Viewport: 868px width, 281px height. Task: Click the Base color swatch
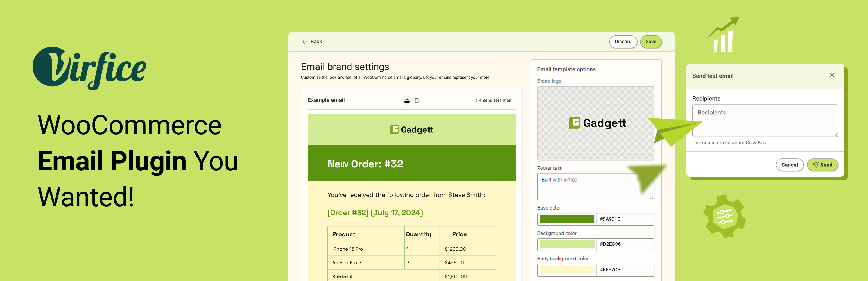pyautogui.click(x=567, y=219)
